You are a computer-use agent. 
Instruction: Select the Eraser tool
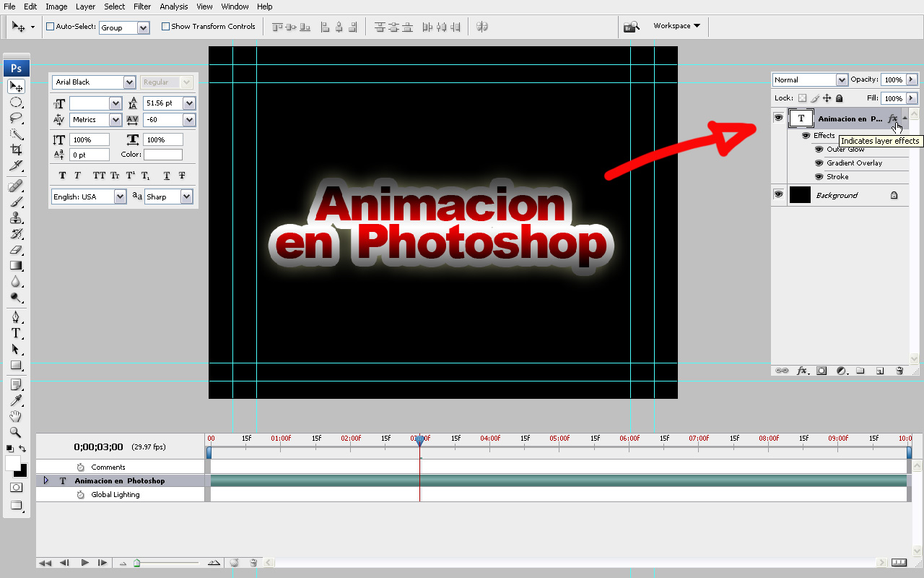pyautogui.click(x=16, y=250)
